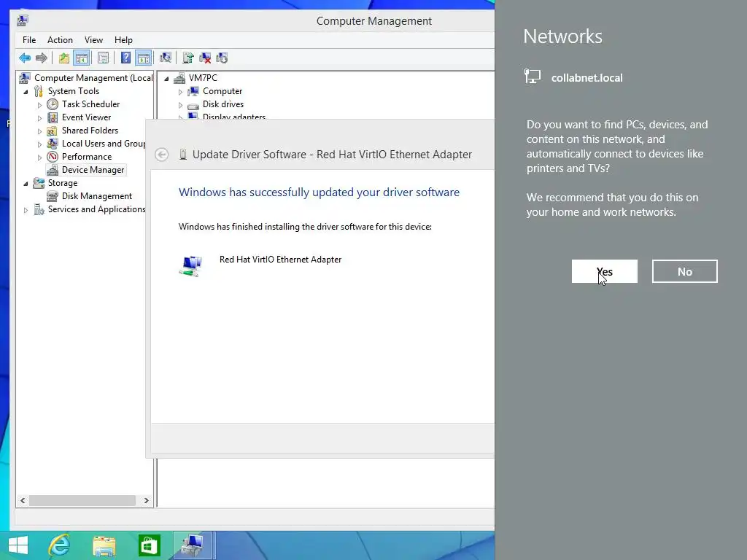747x560 pixels.
Task: Click collabnet.local network icon
Action: pyautogui.click(x=533, y=76)
